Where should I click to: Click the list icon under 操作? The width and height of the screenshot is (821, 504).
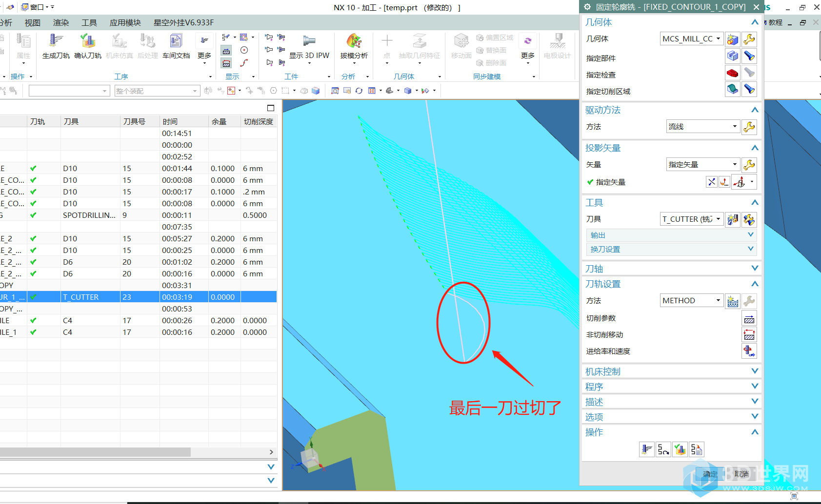pos(697,449)
